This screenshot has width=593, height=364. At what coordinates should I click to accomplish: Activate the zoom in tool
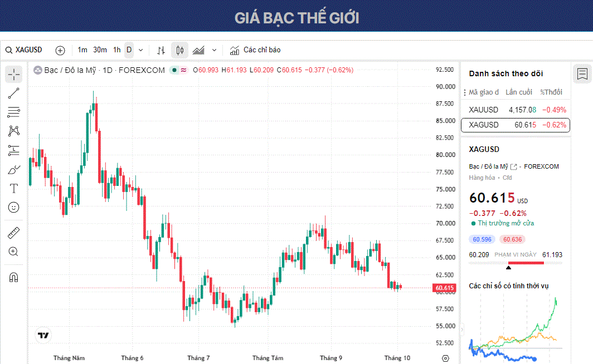13,252
